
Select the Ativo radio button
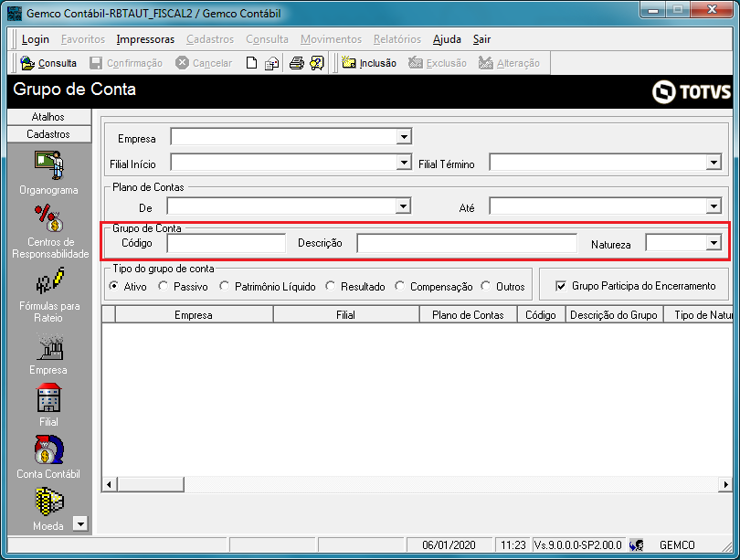113,286
